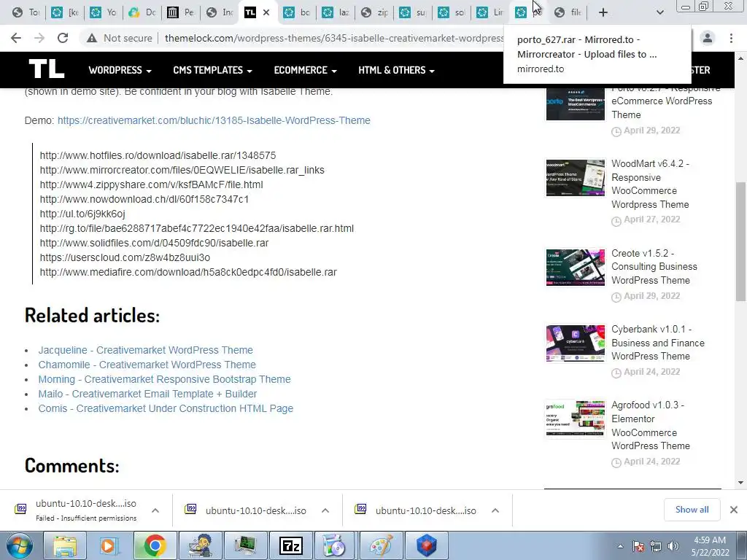Switch to the Inc browser tab
The image size is (747, 560).
point(220,12)
